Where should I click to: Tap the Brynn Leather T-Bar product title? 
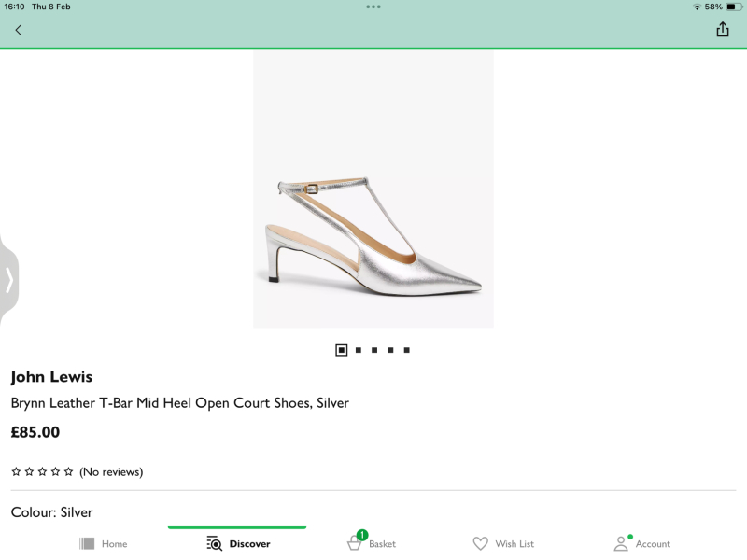[179, 403]
